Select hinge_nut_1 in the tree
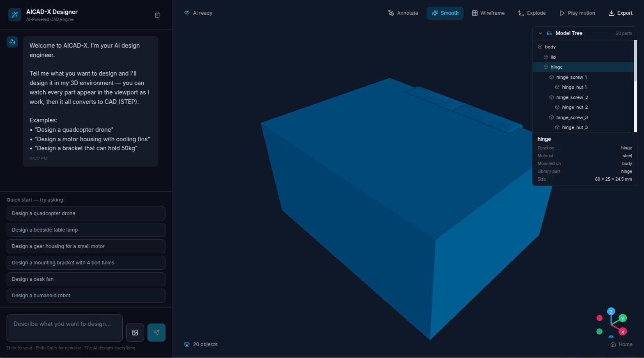The width and height of the screenshot is (644, 358). tap(583, 87)
